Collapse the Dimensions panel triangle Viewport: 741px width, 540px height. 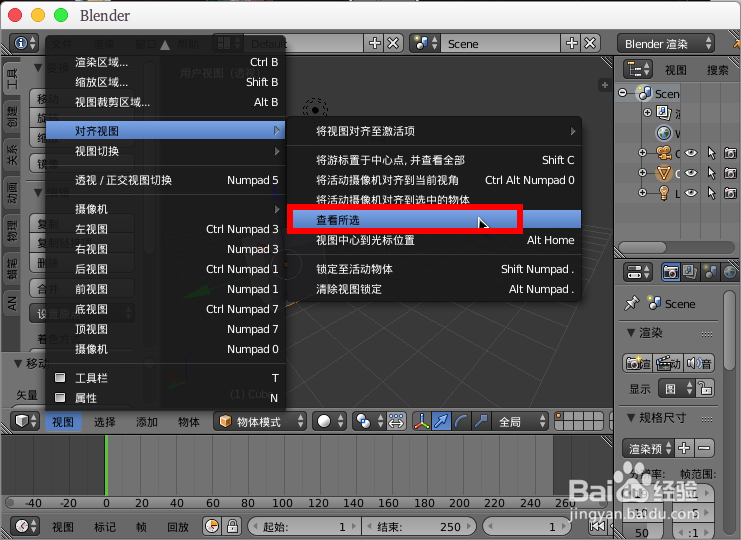pyautogui.click(x=631, y=418)
